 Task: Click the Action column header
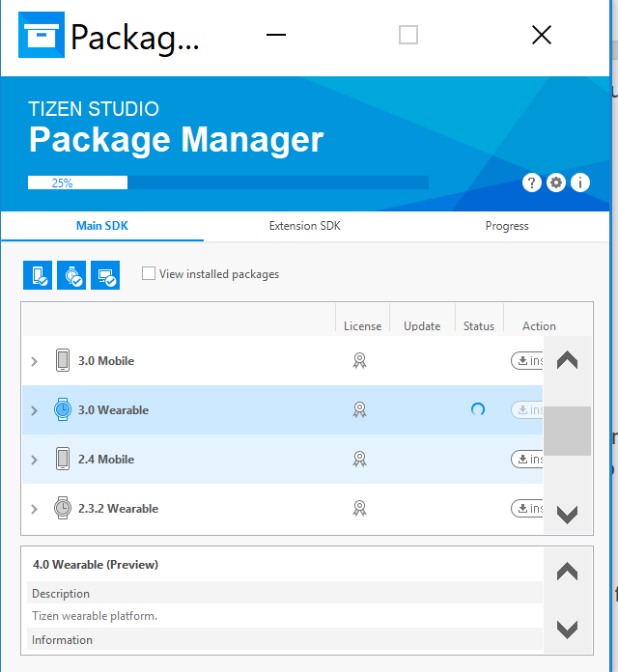[539, 326]
